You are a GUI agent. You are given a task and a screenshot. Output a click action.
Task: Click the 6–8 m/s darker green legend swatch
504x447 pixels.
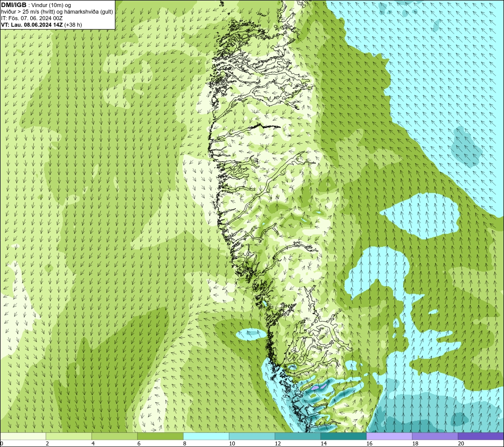(160, 436)
